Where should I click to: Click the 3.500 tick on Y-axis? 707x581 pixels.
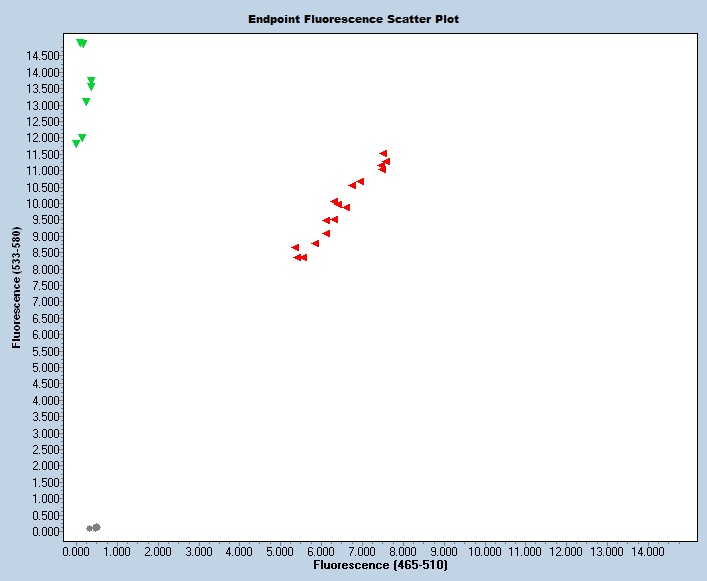pyautogui.click(x=46, y=417)
